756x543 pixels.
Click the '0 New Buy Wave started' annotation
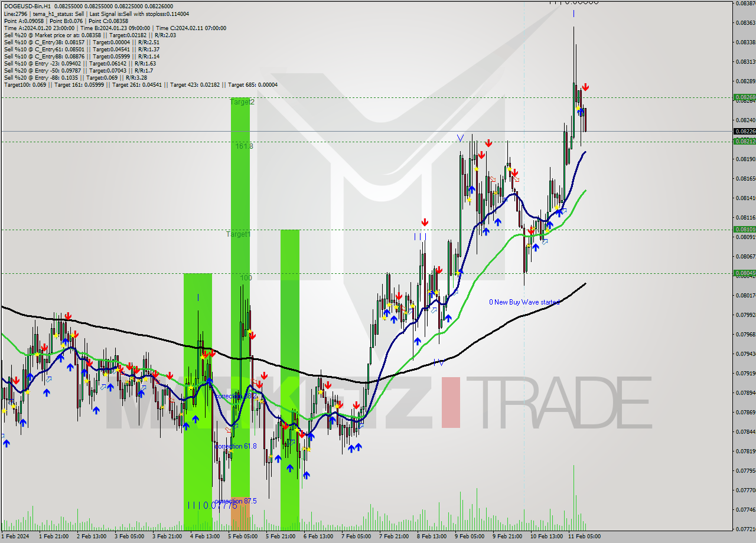[x=524, y=302]
